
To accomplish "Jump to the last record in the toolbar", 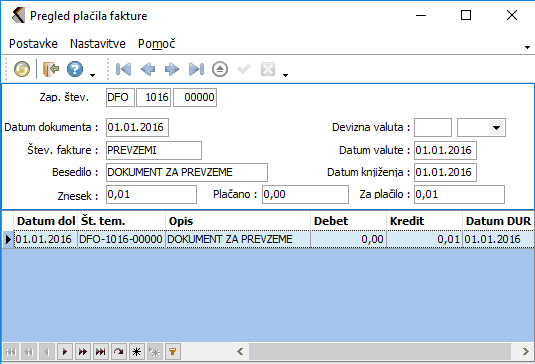I will [196, 69].
